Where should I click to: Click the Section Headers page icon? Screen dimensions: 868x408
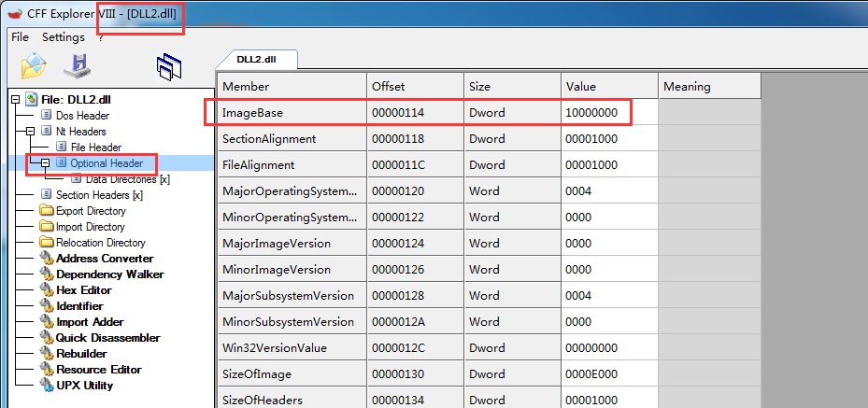pos(47,194)
